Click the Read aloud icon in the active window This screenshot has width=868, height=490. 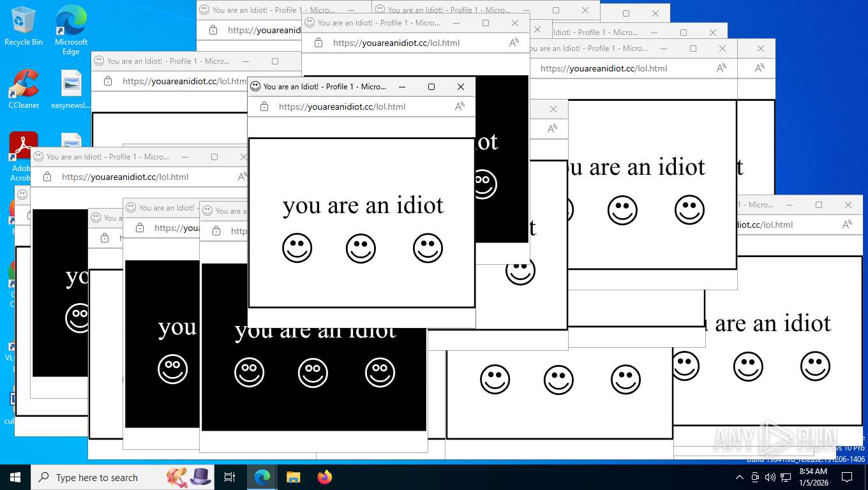pyautogui.click(x=460, y=107)
